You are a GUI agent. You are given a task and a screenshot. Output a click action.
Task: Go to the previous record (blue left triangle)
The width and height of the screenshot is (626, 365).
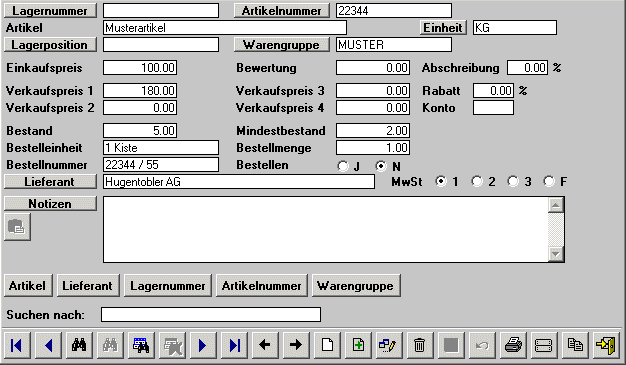48,345
